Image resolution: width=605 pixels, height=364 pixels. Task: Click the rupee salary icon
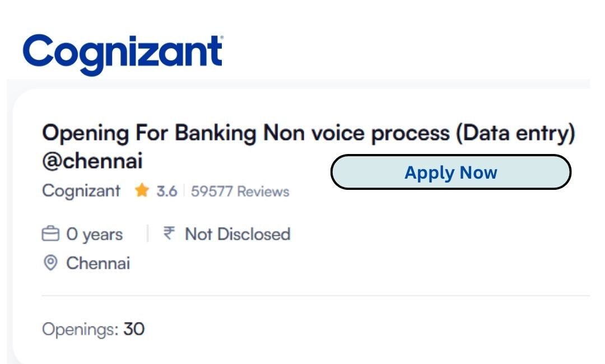tap(169, 234)
